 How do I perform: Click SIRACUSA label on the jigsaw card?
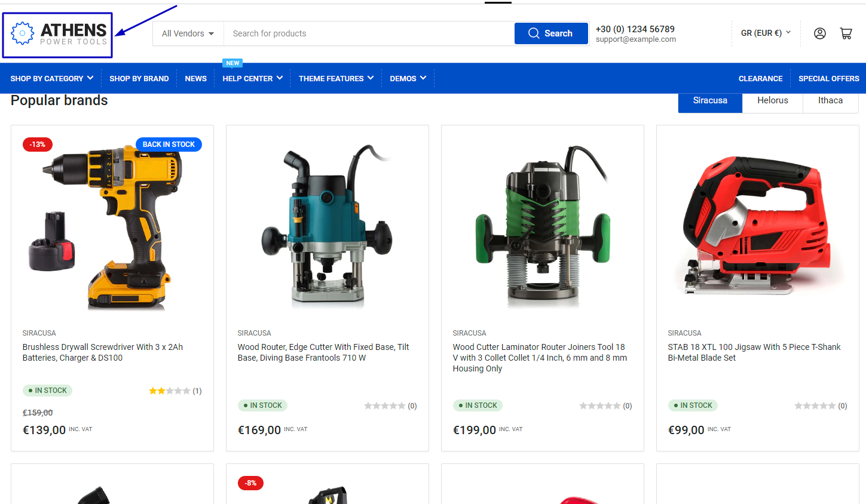click(685, 333)
